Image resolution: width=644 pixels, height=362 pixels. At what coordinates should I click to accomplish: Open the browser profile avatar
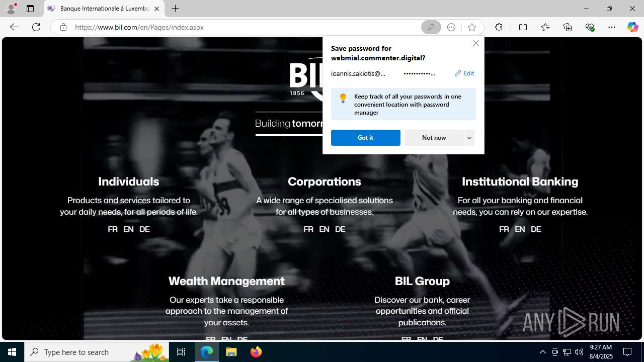click(11, 9)
